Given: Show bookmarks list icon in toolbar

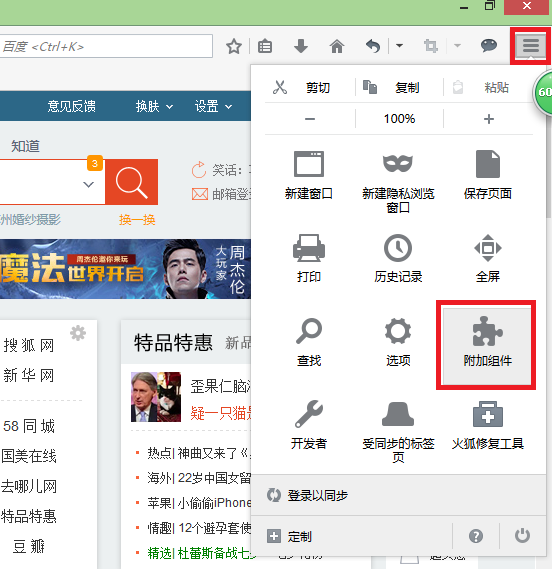Looking at the screenshot, I should (265, 46).
